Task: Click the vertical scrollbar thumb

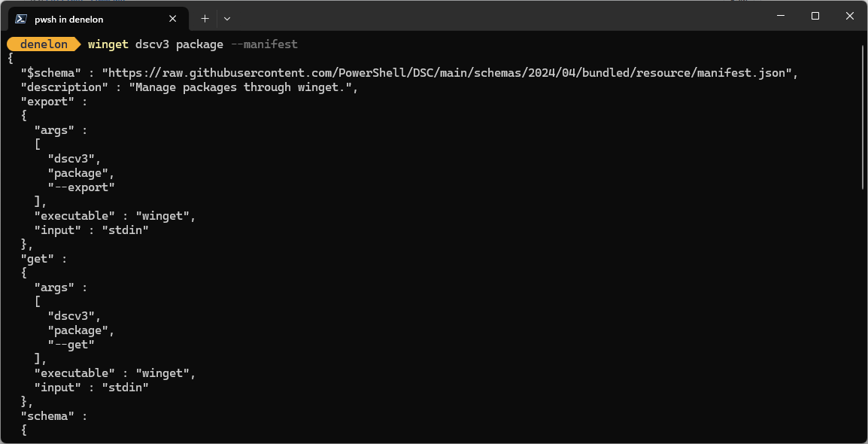Action: pyautogui.click(x=863, y=116)
